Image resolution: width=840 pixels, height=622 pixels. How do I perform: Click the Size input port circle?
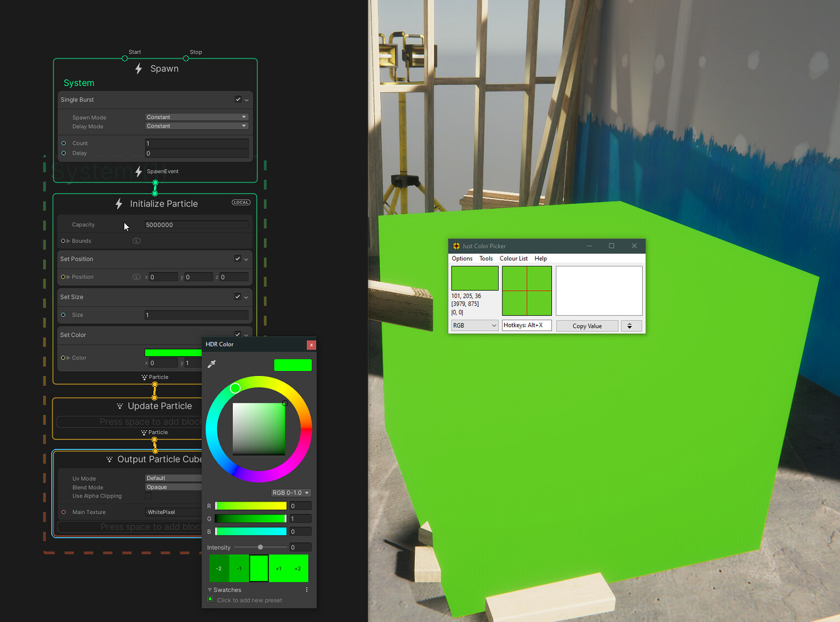(x=64, y=315)
